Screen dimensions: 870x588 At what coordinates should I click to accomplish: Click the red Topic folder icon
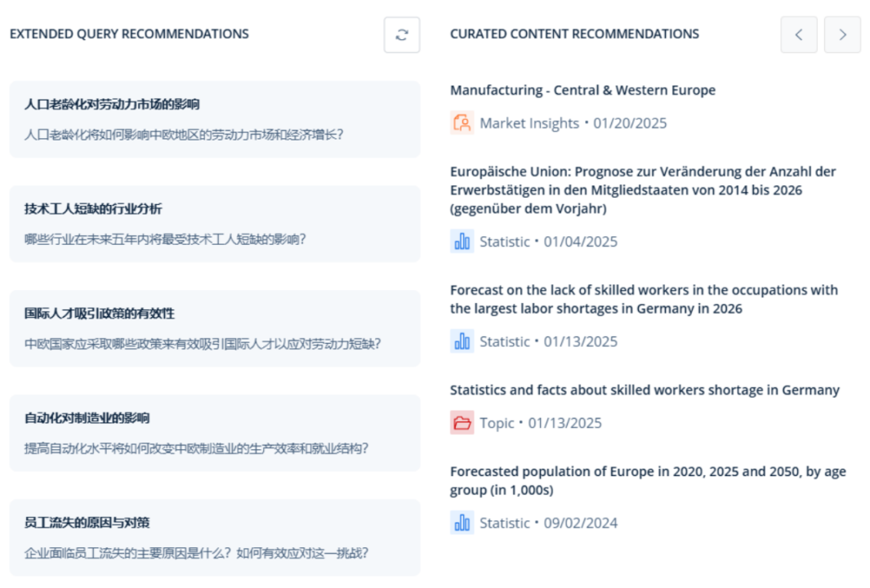coord(462,423)
